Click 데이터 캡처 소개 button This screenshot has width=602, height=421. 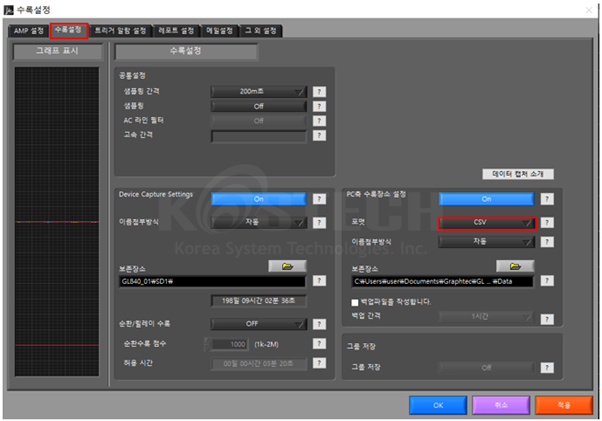coord(518,174)
